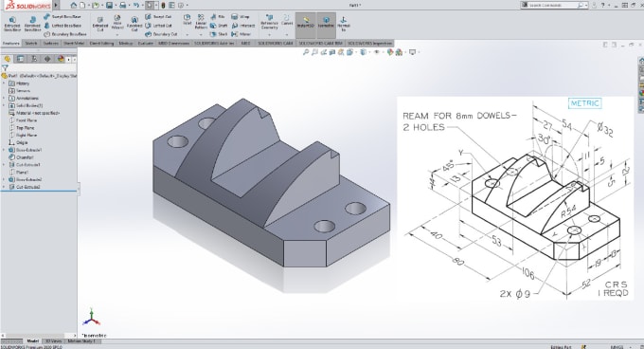Expand the Boss-Extrude1 feature
Image resolution: width=644 pixels, height=349 pixels.
(x=4, y=150)
